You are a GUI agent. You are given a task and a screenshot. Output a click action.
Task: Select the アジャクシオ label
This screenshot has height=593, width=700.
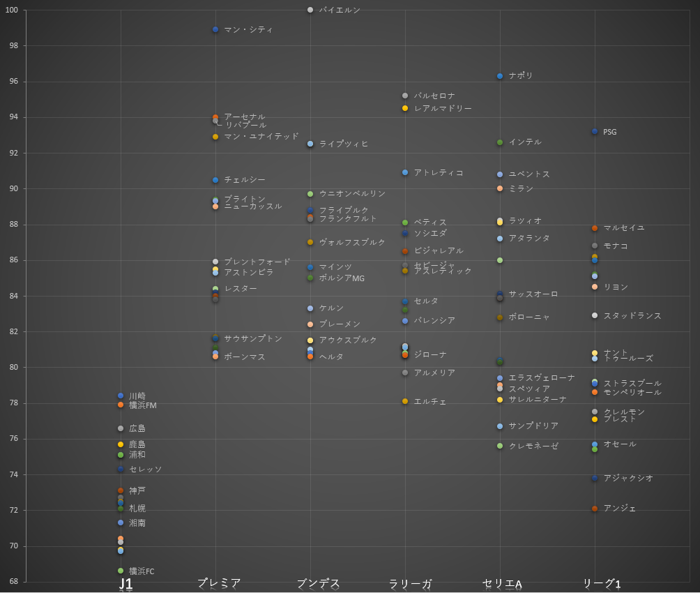628,478
